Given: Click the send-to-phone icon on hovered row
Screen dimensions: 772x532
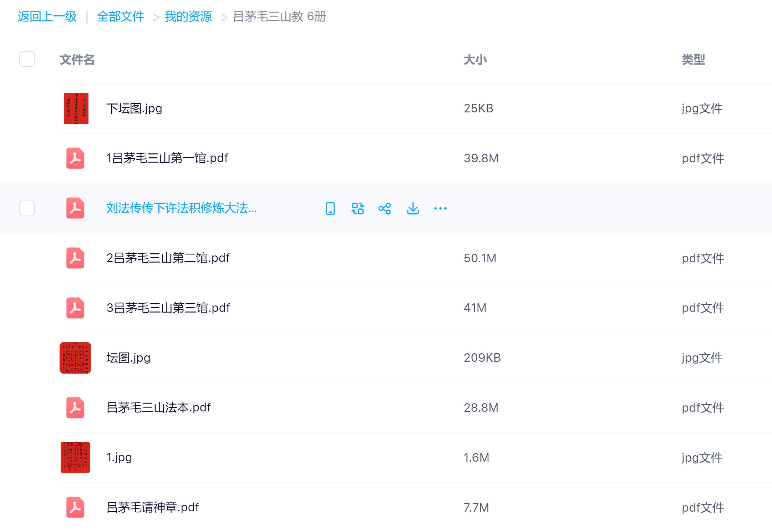Looking at the screenshot, I should click(330, 208).
